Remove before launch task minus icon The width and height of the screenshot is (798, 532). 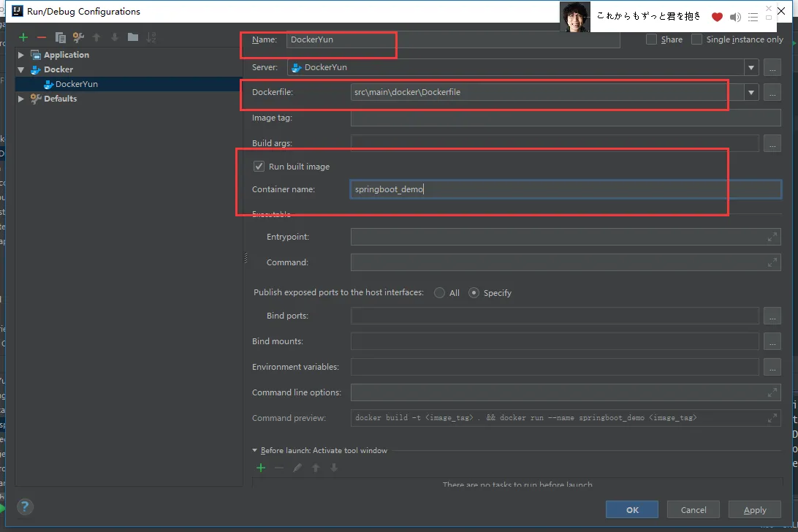[x=279, y=468]
